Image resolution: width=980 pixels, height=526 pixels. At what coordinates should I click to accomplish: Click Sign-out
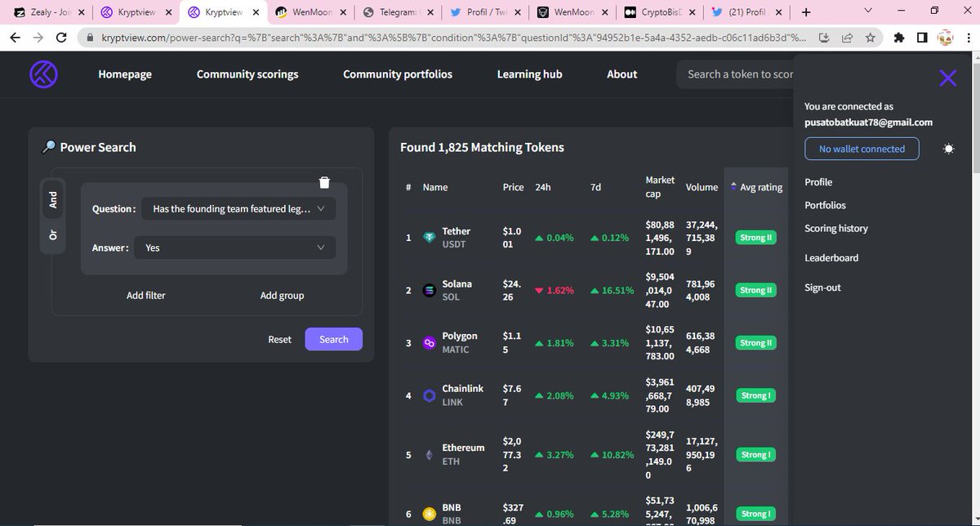click(822, 288)
